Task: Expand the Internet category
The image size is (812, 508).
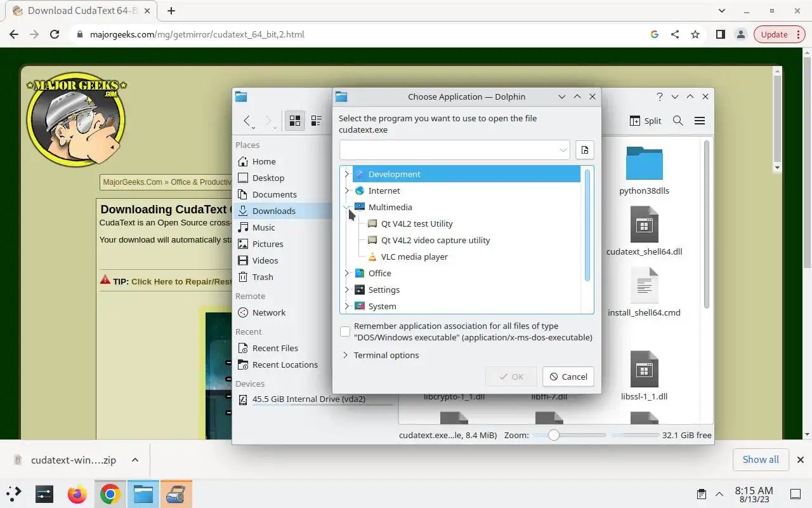Action: [x=346, y=190]
